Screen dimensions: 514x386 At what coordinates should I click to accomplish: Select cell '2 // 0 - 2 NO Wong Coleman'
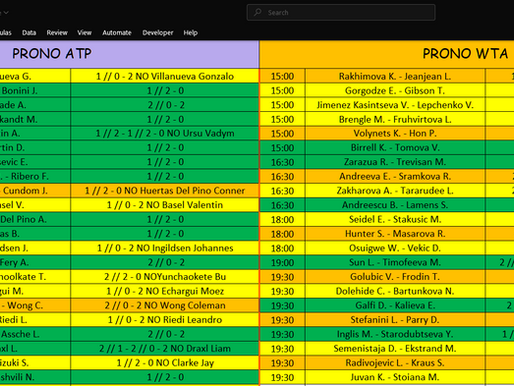(x=165, y=305)
